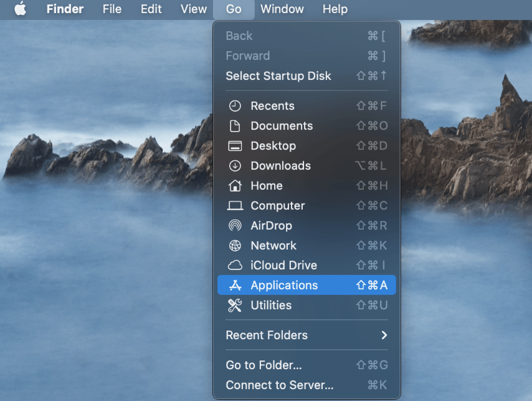Image resolution: width=532 pixels, height=401 pixels.
Task: Open the View menu in menu bar
Action: click(x=193, y=9)
